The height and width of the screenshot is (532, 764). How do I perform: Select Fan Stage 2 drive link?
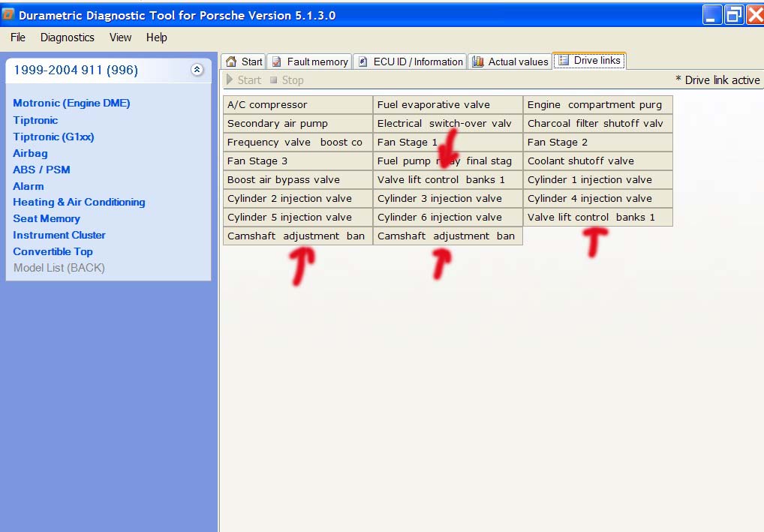[x=598, y=143]
